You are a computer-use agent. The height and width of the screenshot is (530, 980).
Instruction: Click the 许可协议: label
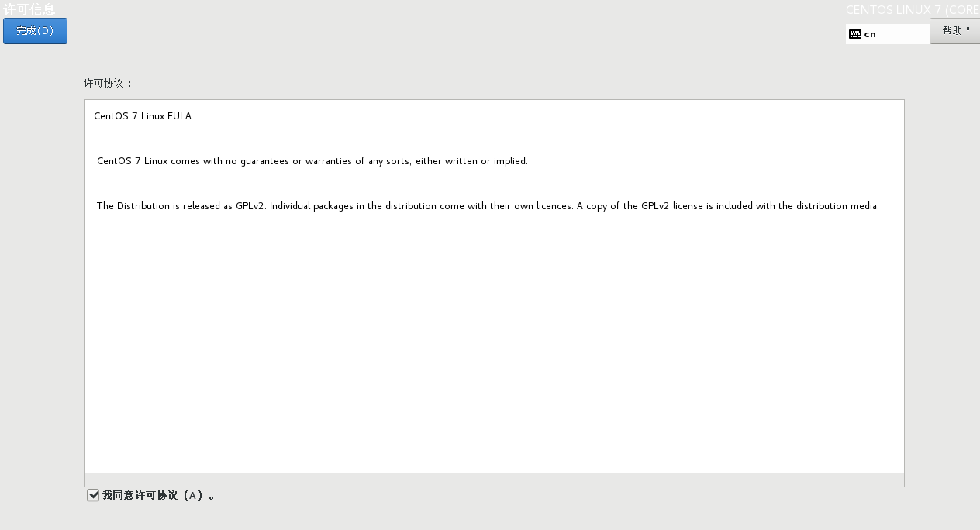pos(109,83)
